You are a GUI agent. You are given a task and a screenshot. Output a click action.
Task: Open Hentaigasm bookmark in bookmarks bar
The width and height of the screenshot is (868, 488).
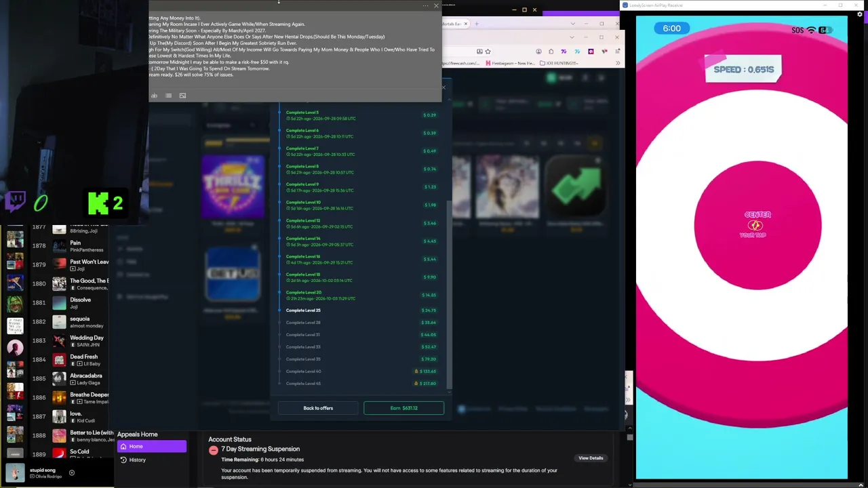coord(511,63)
